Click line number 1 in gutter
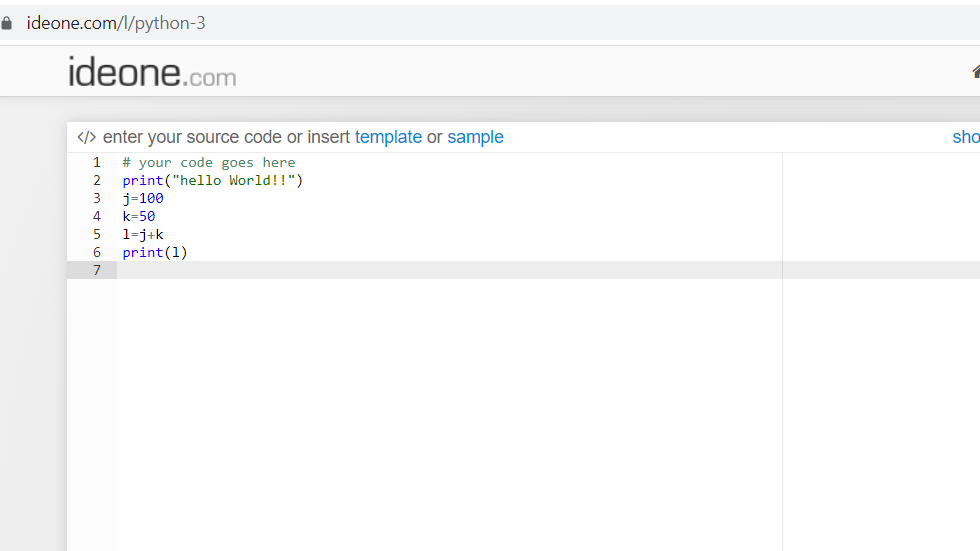 97,162
